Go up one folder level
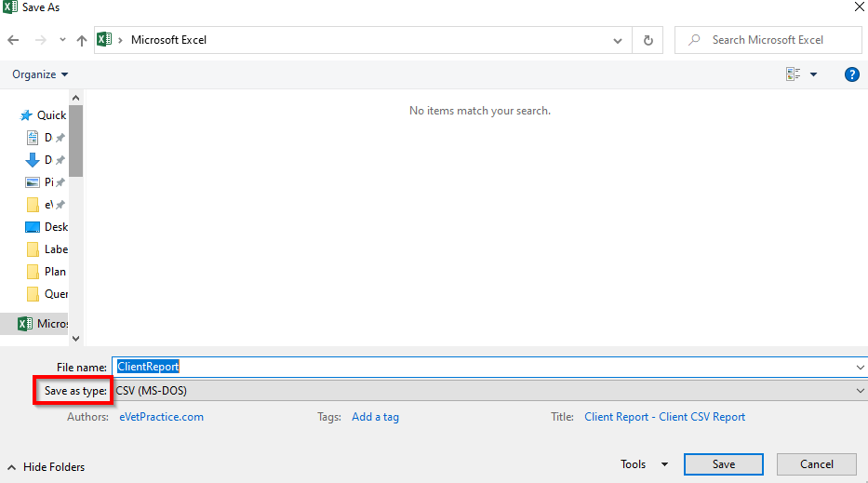This screenshot has height=483, width=868. coord(81,40)
